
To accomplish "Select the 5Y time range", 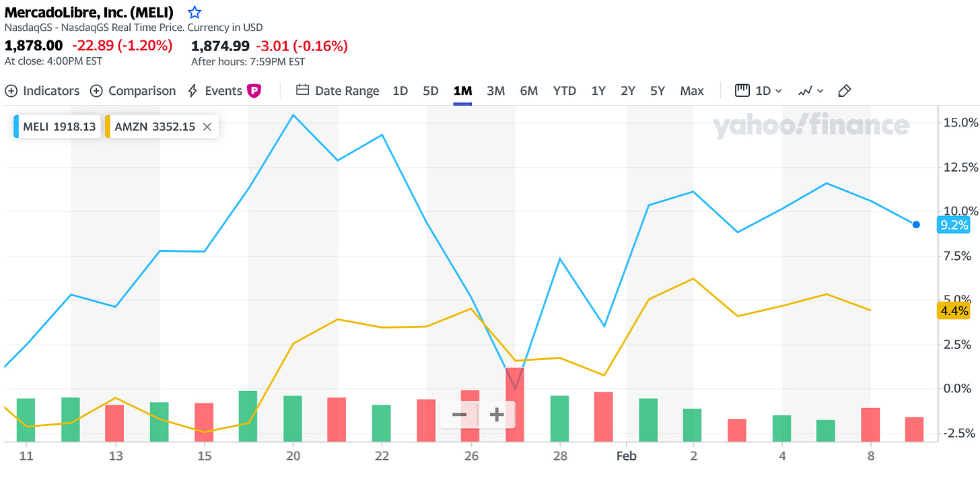I will tap(658, 91).
